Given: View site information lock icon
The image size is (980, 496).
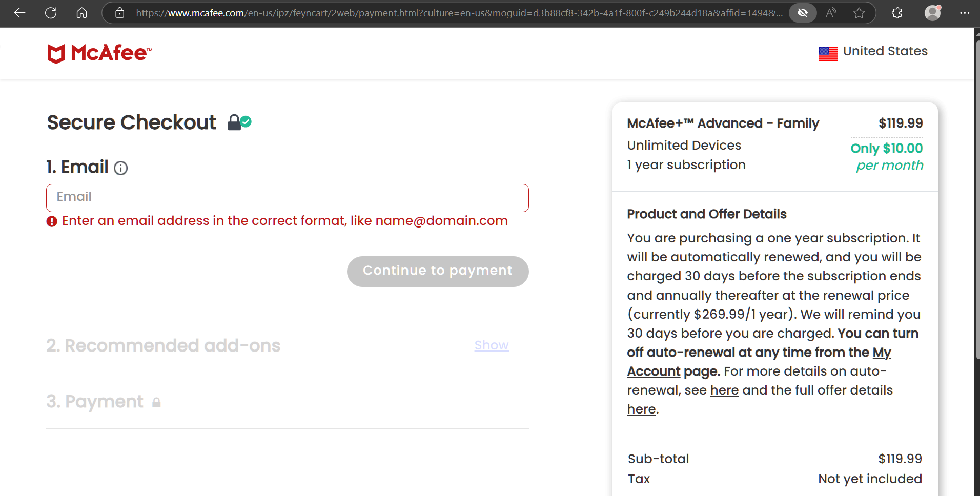Looking at the screenshot, I should [x=120, y=13].
